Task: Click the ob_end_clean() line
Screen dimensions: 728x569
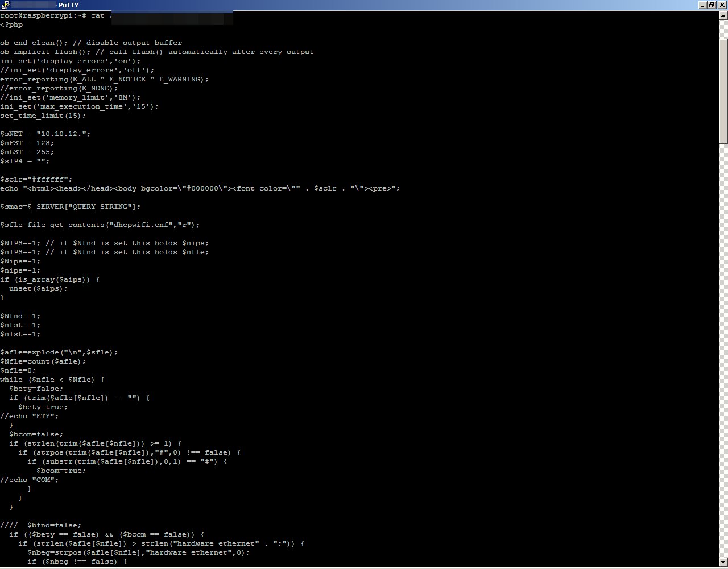Action: (91, 43)
